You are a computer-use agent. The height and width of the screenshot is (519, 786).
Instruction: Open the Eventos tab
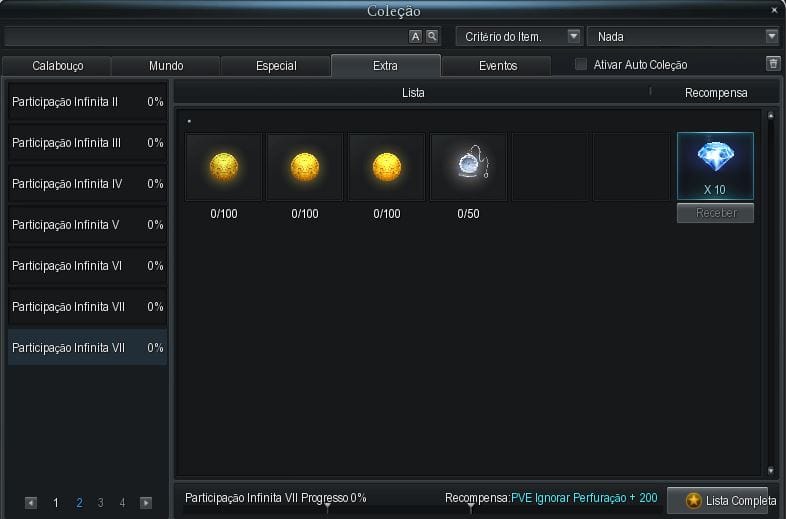pyautogui.click(x=497, y=66)
